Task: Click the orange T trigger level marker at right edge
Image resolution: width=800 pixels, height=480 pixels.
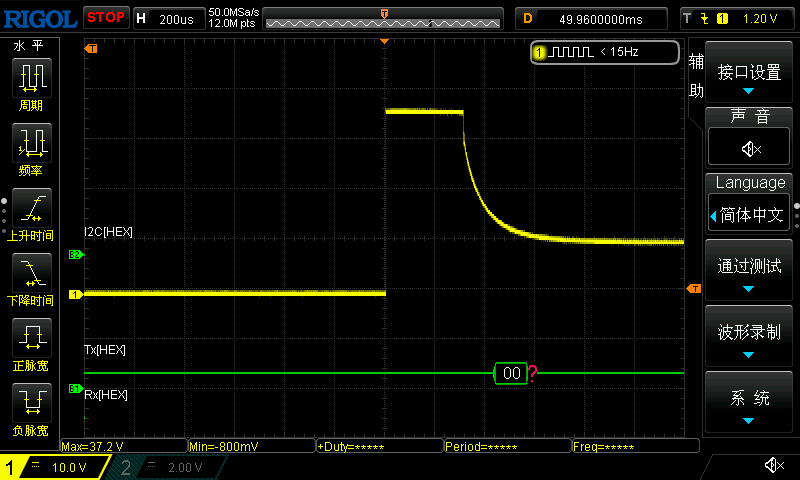Action: [x=694, y=289]
